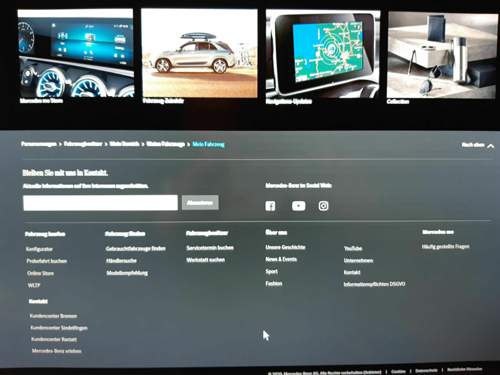The width and height of the screenshot is (500, 375).
Task: Open the Online Store footer link
Action: point(40,273)
